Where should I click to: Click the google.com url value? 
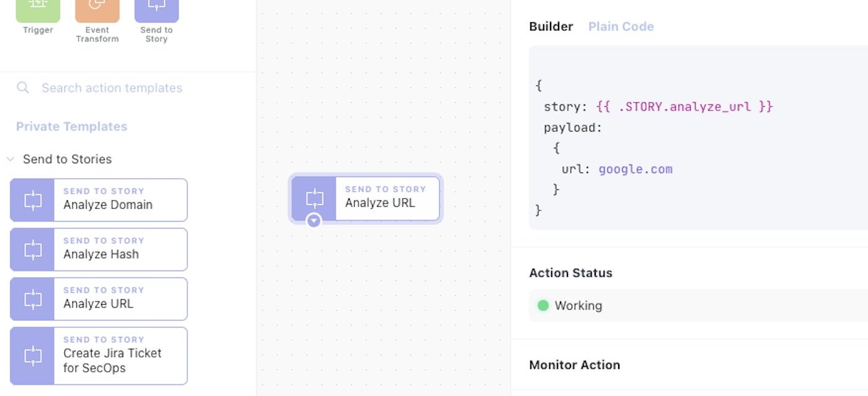(x=635, y=169)
